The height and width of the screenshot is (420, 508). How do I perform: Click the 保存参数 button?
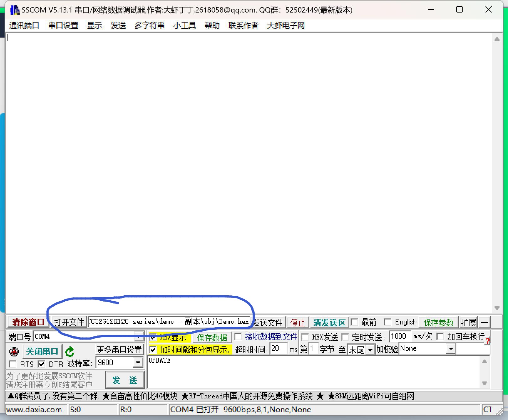[439, 322]
